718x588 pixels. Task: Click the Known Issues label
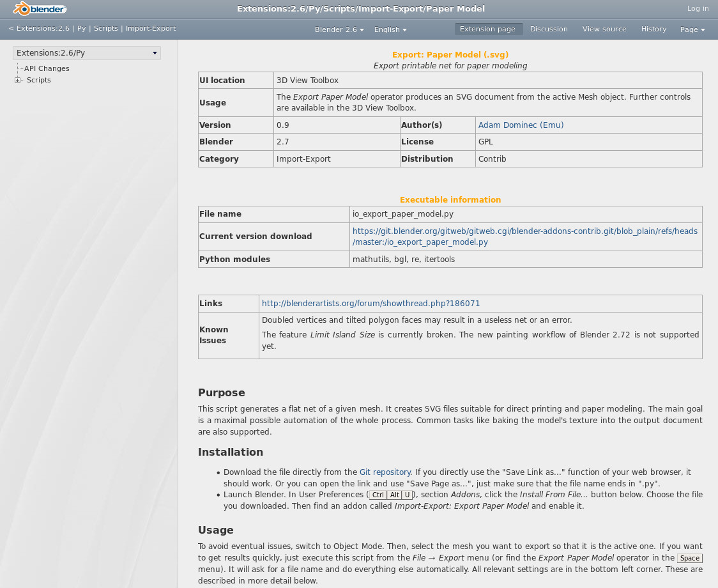click(213, 335)
